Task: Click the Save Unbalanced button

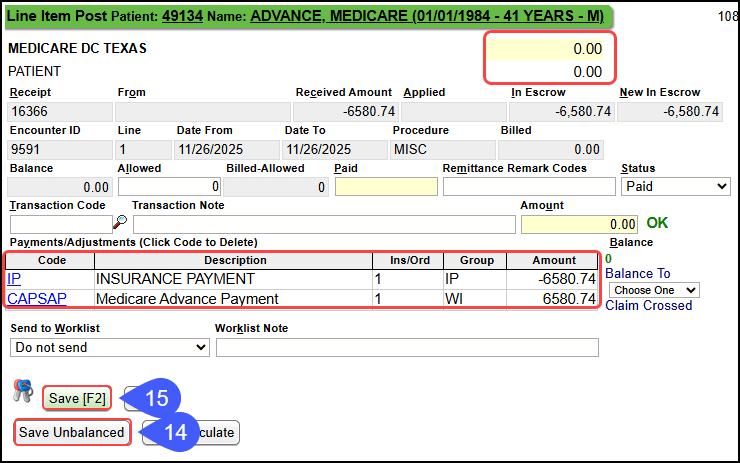Action: [x=72, y=432]
